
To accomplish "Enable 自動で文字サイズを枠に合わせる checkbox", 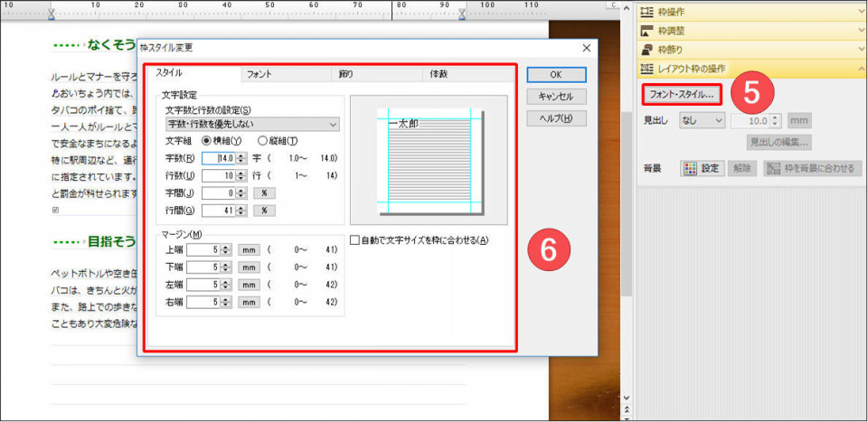I will pyautogui.click(x=354, y=240).
